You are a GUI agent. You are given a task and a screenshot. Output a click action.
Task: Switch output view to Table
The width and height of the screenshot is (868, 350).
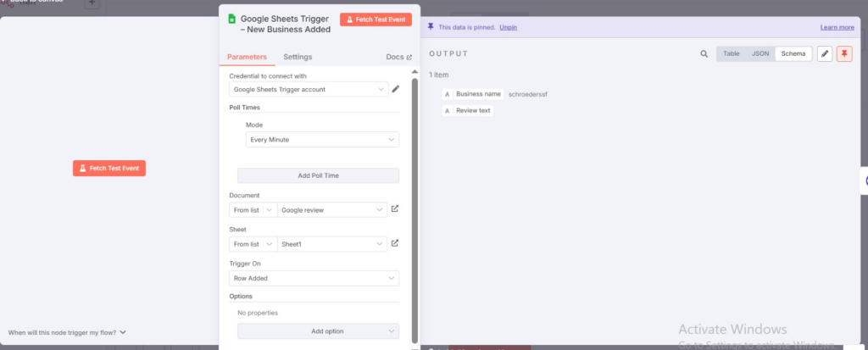click(732, 53)
